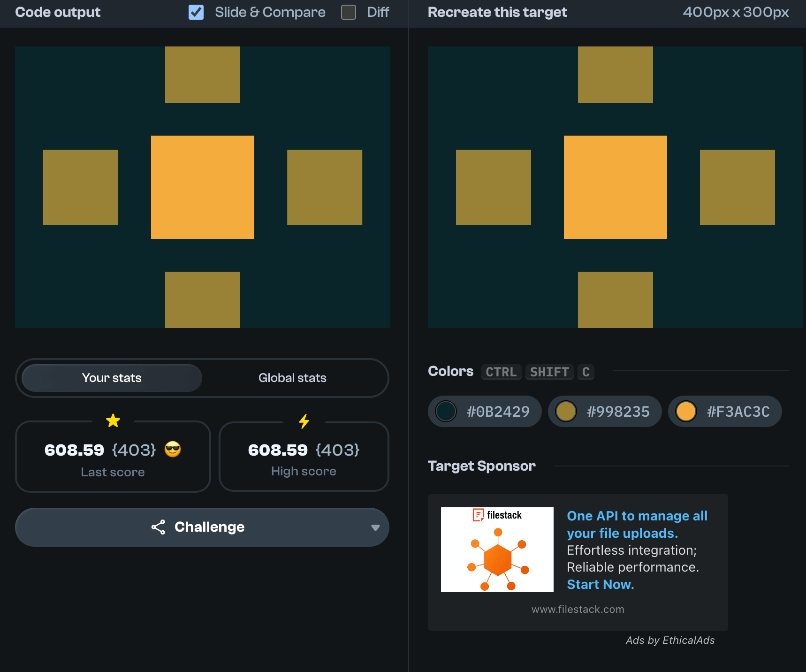The width and height of the screenshot is (806, 672).
Task: Click the sunglasses emoji next to last score
Action: pos(173,450)
